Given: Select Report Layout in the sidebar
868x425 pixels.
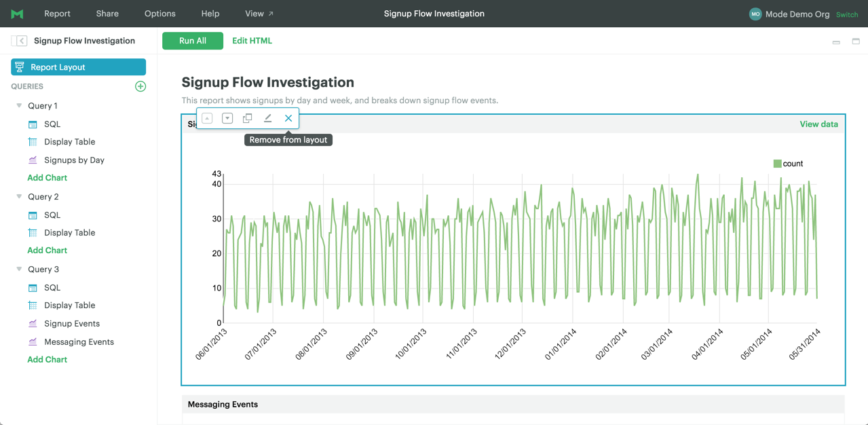Looking at the screenshot, I should (78, 67).
